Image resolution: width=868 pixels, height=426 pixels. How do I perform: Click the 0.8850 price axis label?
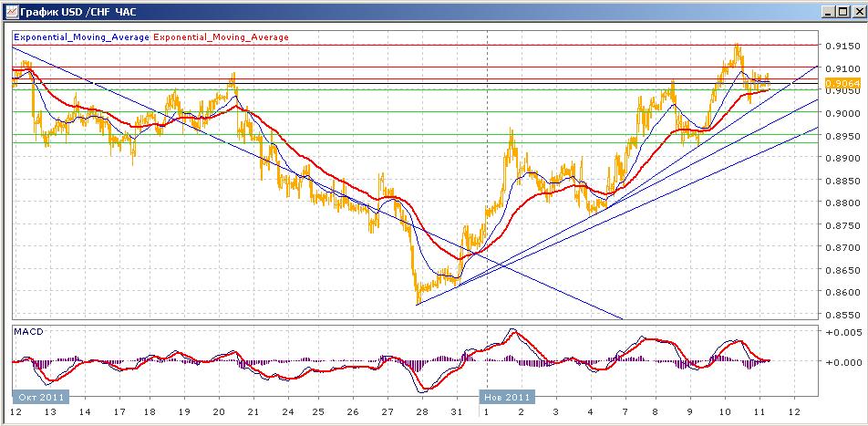click(842, 181)
